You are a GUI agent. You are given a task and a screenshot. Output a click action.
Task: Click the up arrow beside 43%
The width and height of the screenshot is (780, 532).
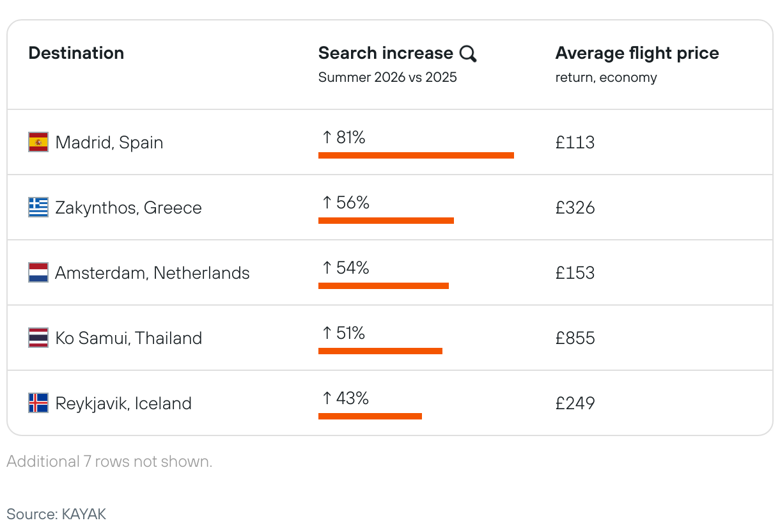[327, 398]
